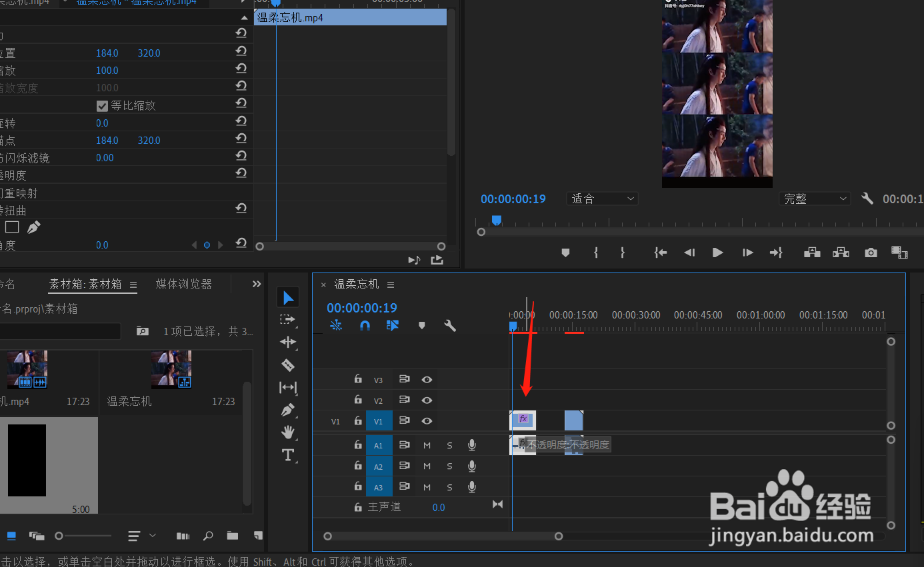
Task: Reset the anti-flicker 0.00 row
Action: click(x=241, y=156)
